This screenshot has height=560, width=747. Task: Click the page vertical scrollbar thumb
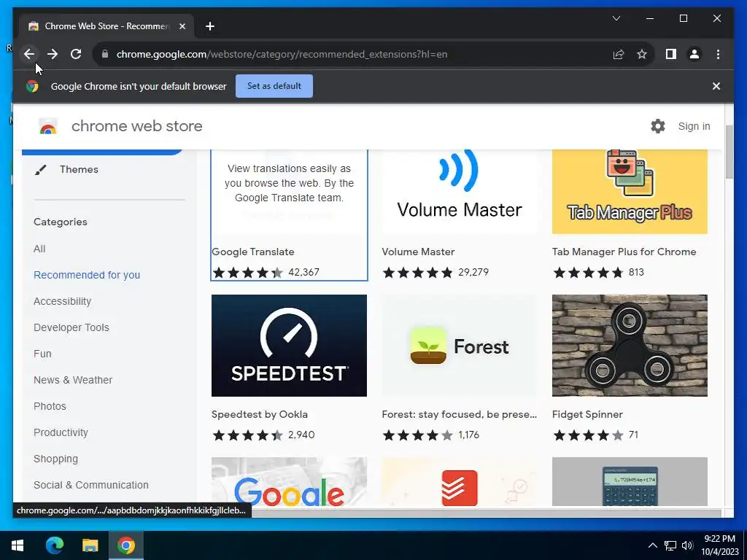(x=729, y=152)
